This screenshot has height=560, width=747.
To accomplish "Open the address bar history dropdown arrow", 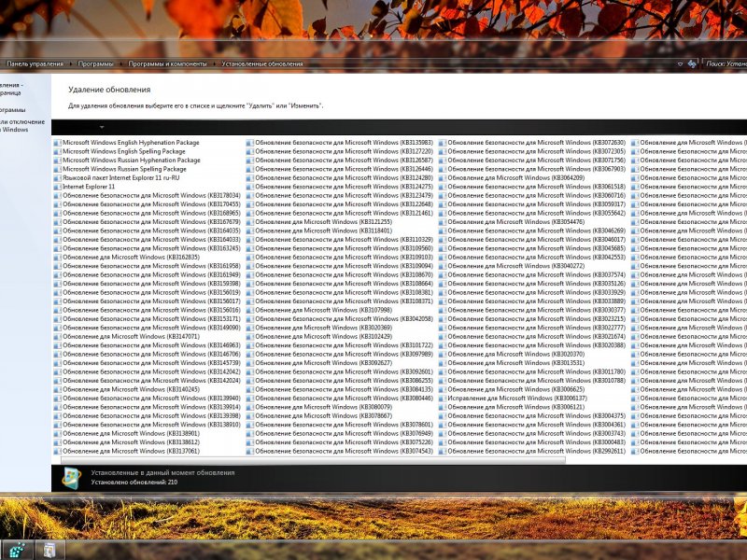I will click(x=680, y=63).
